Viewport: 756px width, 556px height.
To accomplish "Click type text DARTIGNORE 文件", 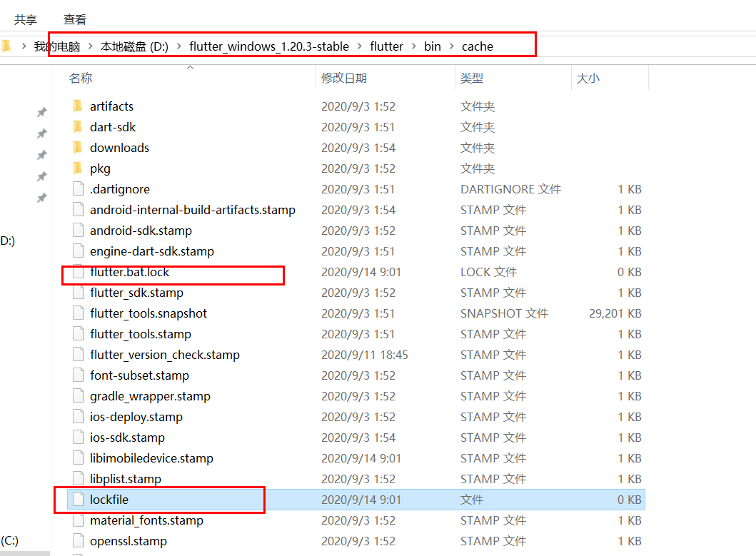I will (510, 189).
